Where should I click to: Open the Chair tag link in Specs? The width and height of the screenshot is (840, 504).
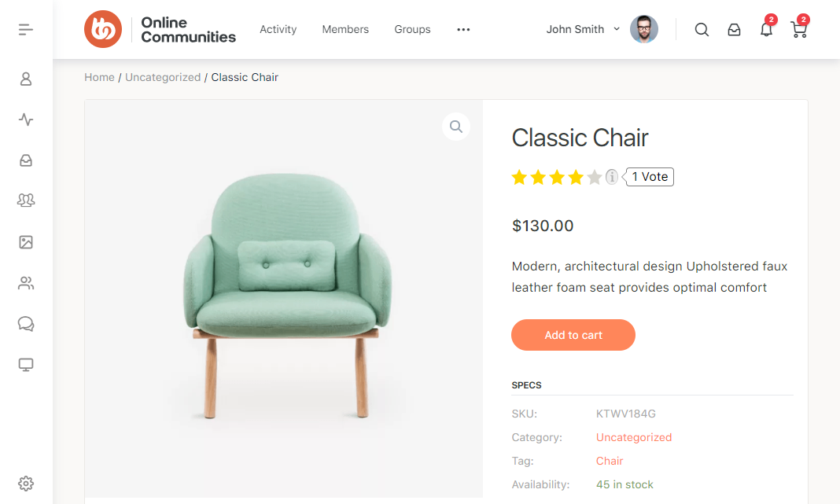[610, 461]
